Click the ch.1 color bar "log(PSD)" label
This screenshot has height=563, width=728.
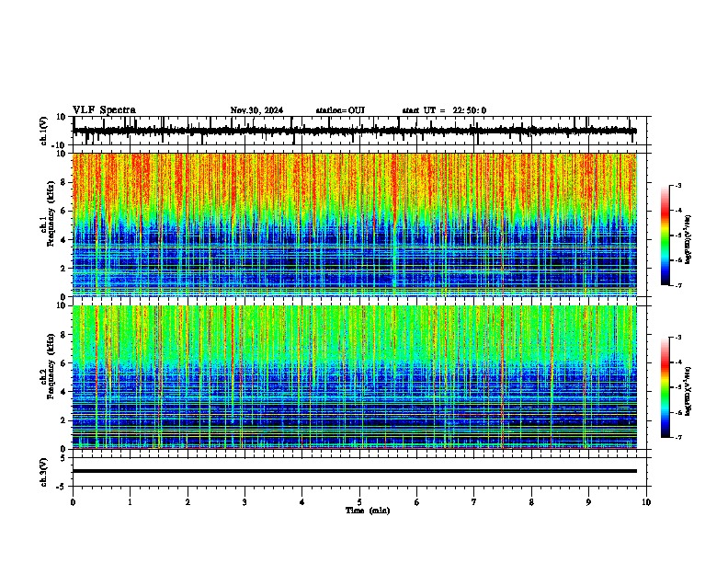coord(688,239)
